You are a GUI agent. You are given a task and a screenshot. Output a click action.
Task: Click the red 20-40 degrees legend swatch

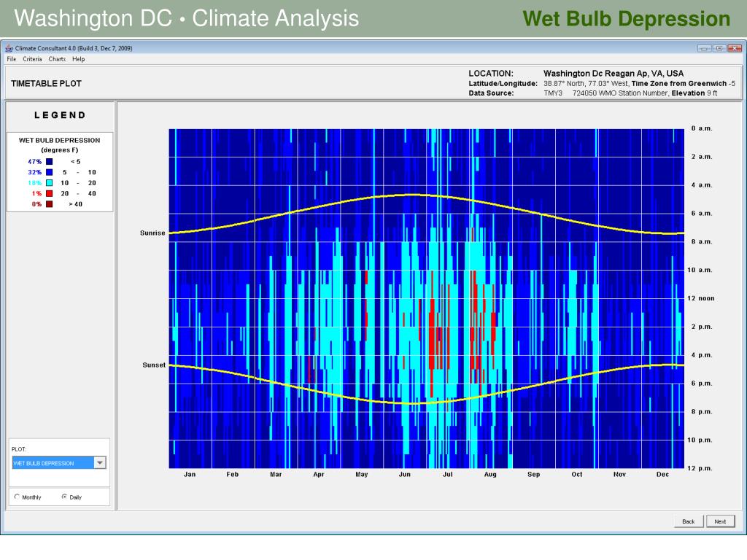[x=49, y=194]
